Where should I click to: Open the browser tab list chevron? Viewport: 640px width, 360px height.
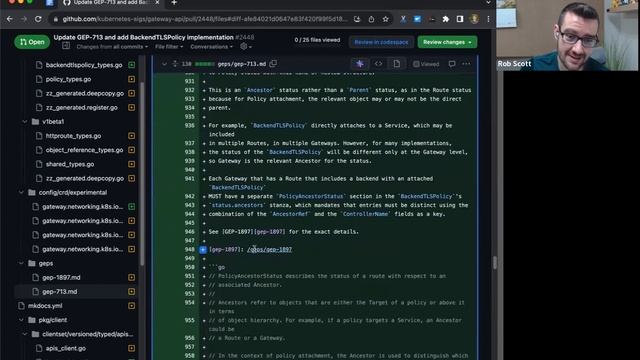(x=488, y=2)
